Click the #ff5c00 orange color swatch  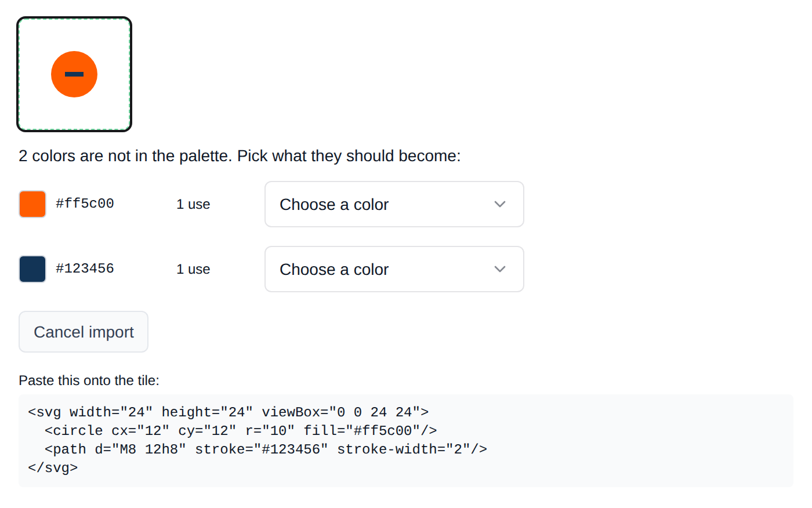[32, 204]
